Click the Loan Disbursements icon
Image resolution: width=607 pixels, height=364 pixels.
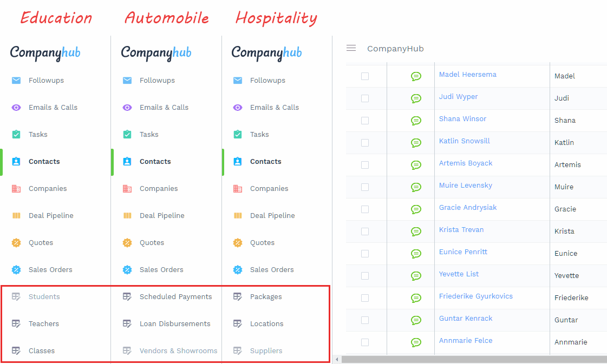click(127, 323)
